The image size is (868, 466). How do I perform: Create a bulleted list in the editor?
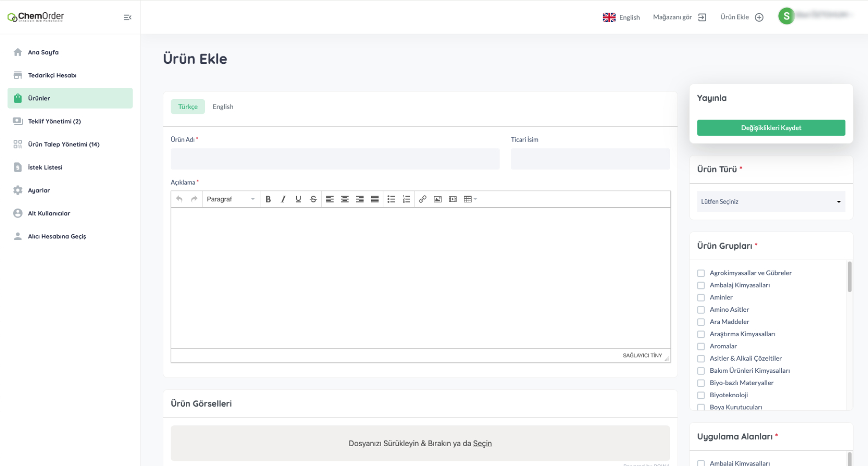click(392, 199)
